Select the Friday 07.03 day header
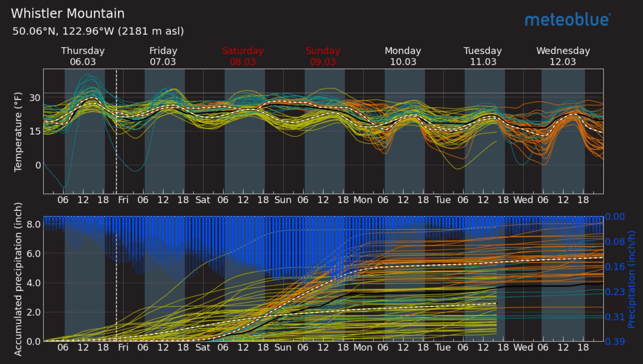This screenshot has height=364, width=643. point(163,56)
